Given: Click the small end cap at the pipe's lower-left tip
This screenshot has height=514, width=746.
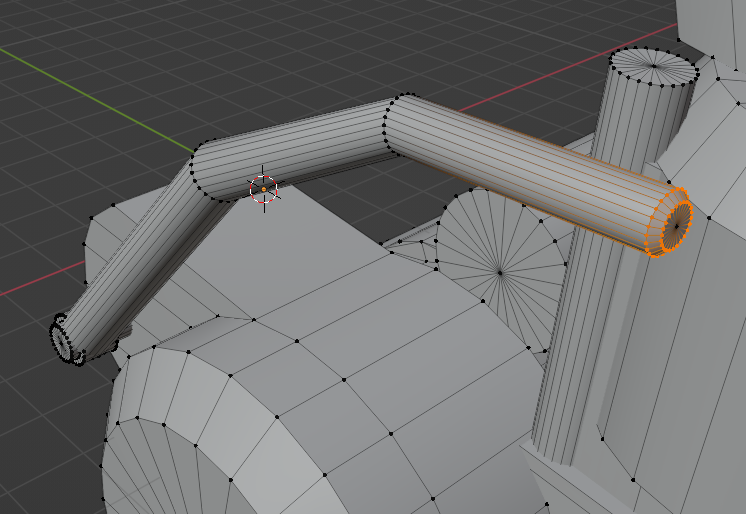Looking at the screenshot, I should pos(63,341).
